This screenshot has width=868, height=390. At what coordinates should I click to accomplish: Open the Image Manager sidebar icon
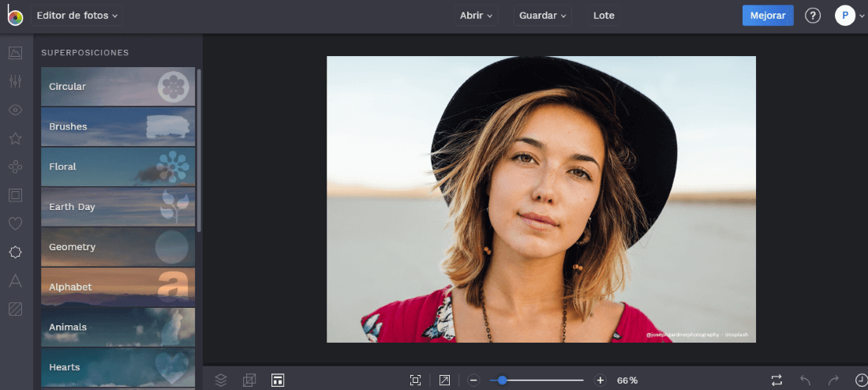tap(15, 53)
